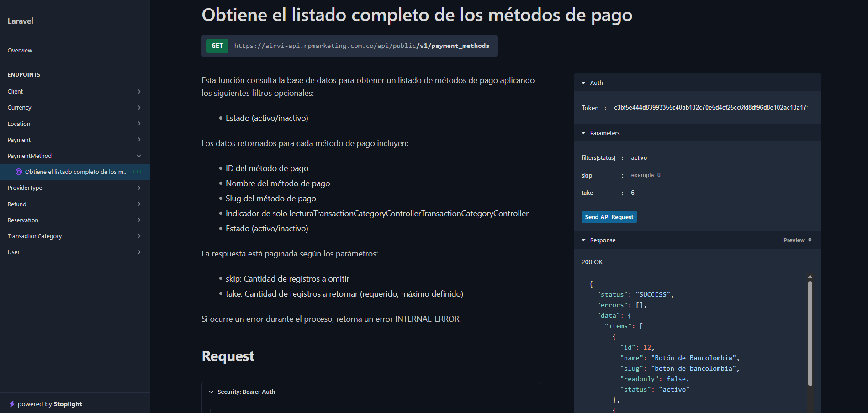868x413 pixels.
Task: Open the Overview page
Action: (x=20, y=51)
